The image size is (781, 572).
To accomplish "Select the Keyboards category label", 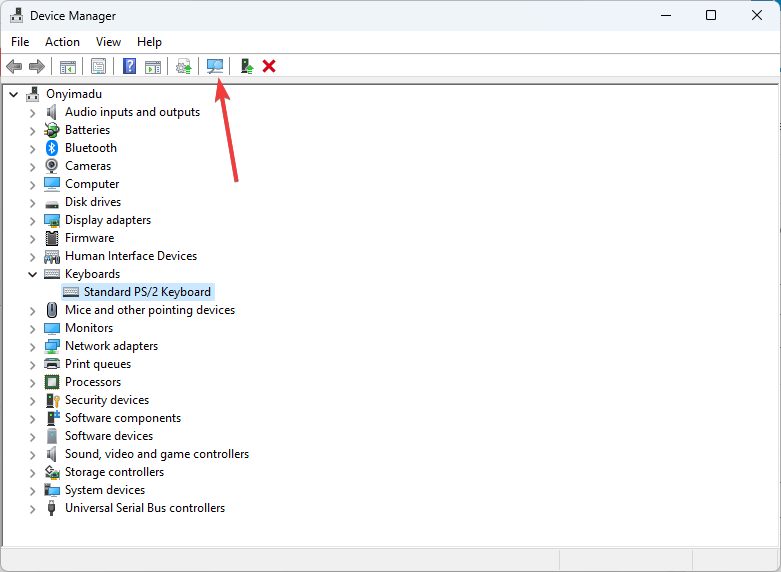I will (93, 274).
